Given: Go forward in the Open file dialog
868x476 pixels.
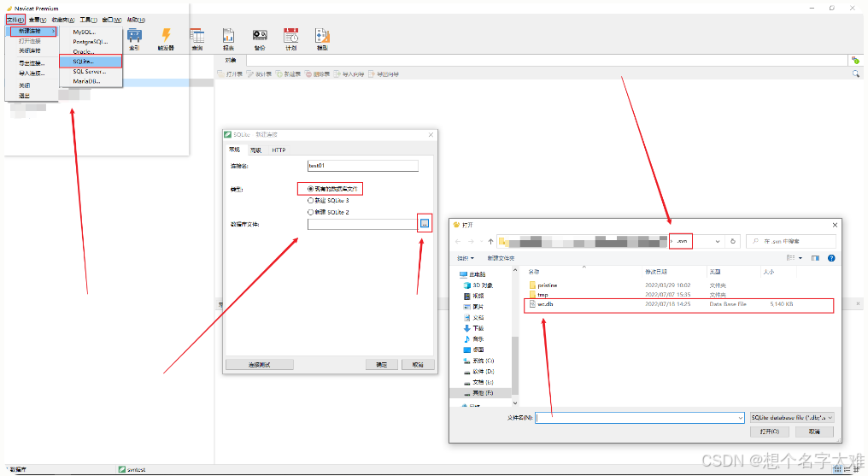Looking at the screenshot, I should 471,241.
